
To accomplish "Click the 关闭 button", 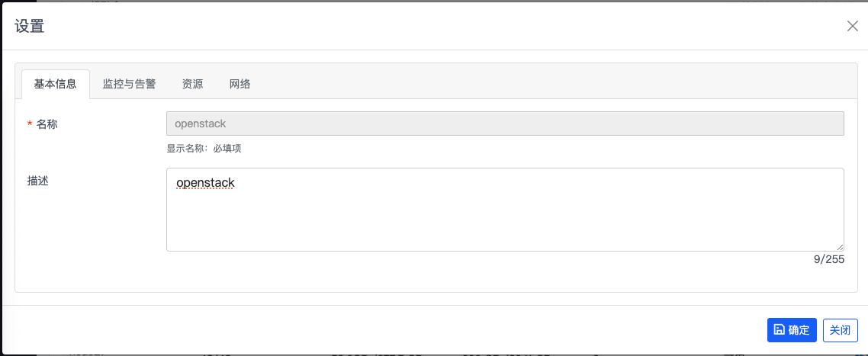I will [x=841, y=330].
